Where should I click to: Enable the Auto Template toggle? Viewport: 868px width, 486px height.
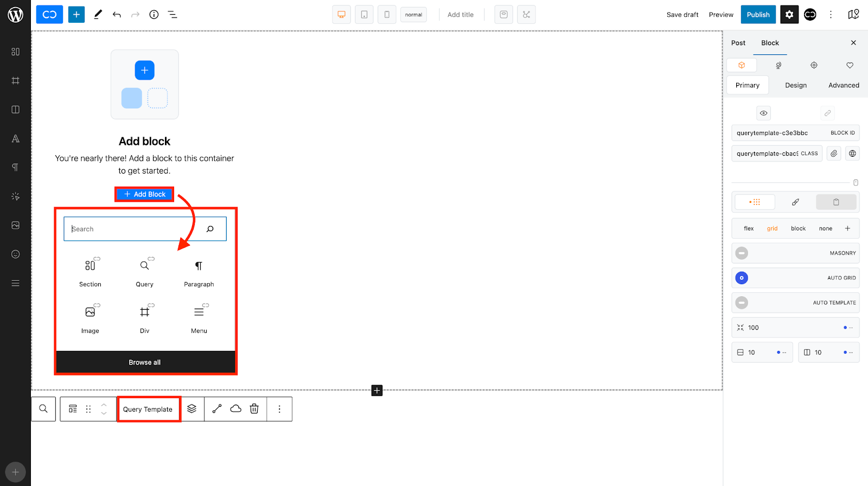(x=742, y=303)
